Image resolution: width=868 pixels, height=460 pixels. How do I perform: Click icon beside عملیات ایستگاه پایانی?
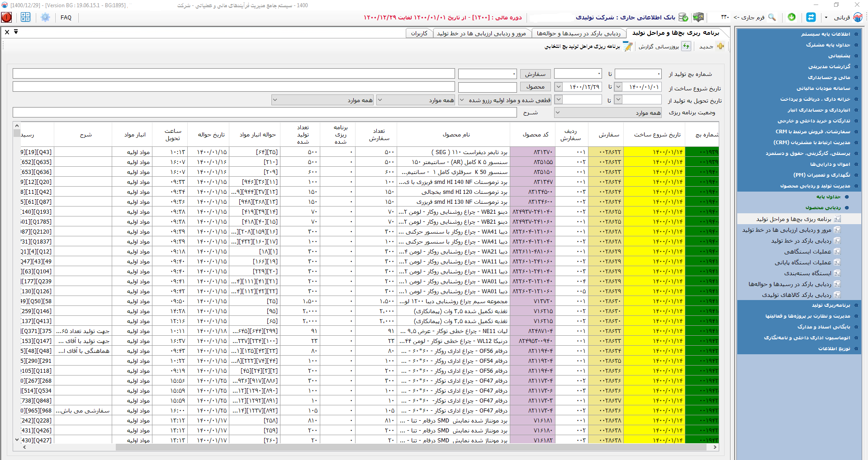coord(837,263)
